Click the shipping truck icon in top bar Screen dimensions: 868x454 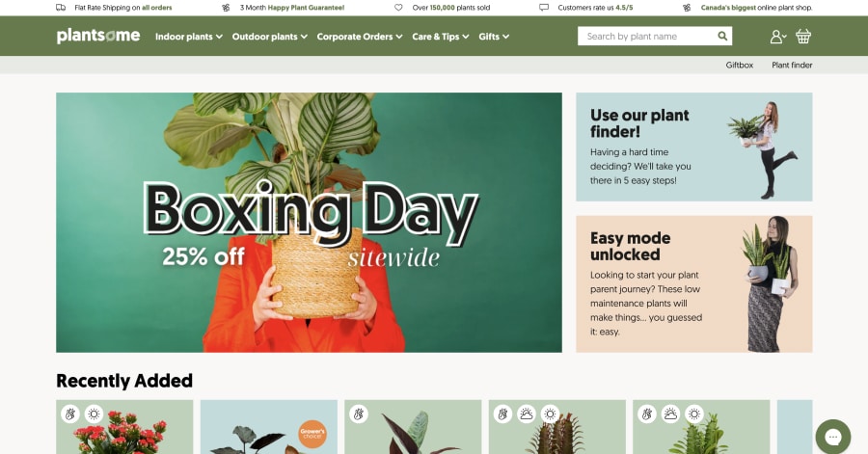[x=61, y=8]
